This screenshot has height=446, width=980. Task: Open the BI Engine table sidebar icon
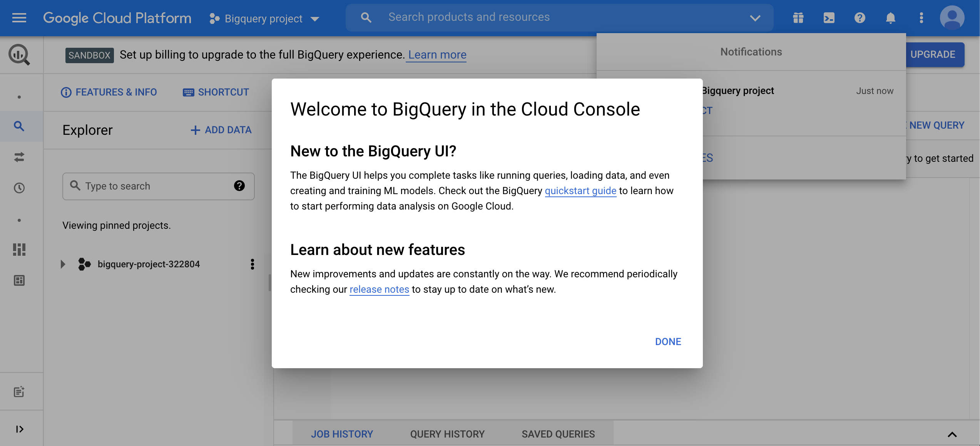click(x=19, y=280)
